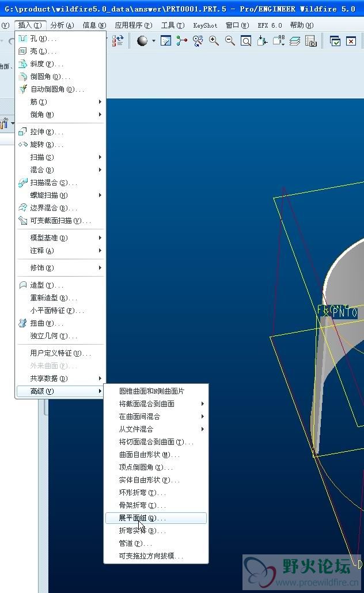This screenshot has height=593, width=364.
Task: Click the reorient view icon
Action: 262,40
